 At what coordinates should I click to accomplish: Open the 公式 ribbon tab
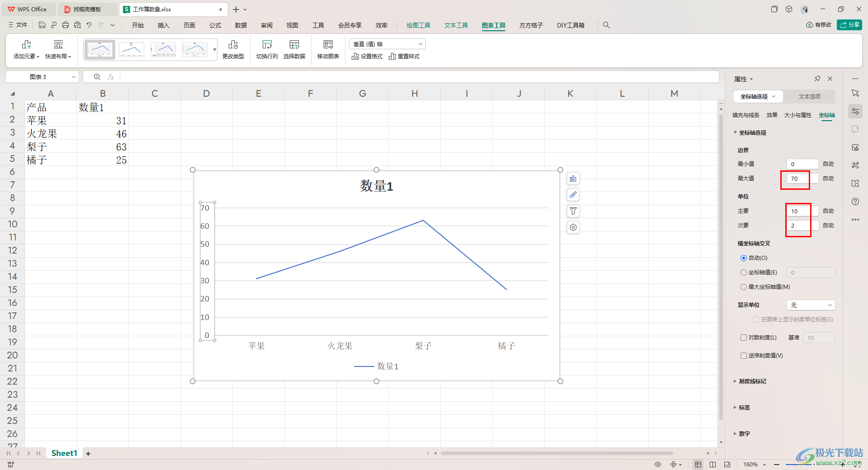click(215, 25)
